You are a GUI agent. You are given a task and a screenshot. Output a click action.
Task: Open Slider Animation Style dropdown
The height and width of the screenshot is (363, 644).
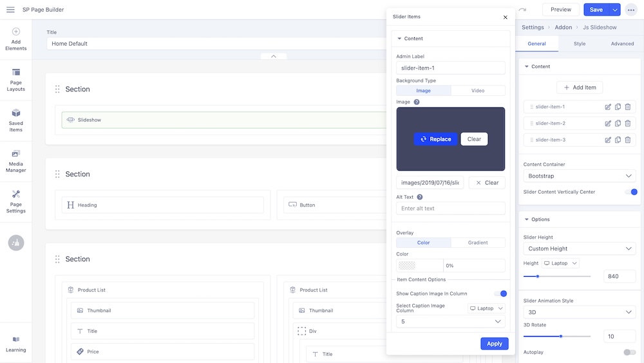(x=579, y=312)
